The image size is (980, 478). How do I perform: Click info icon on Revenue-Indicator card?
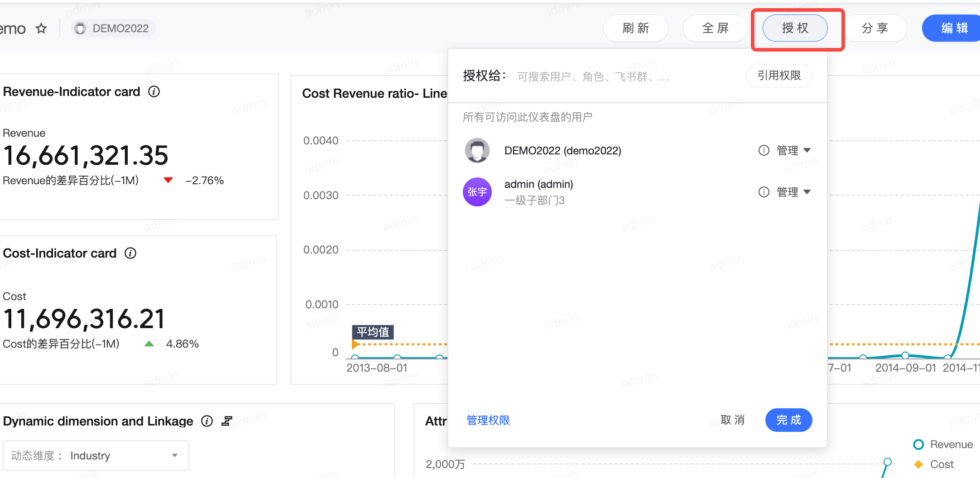click(x=154, y=92)
